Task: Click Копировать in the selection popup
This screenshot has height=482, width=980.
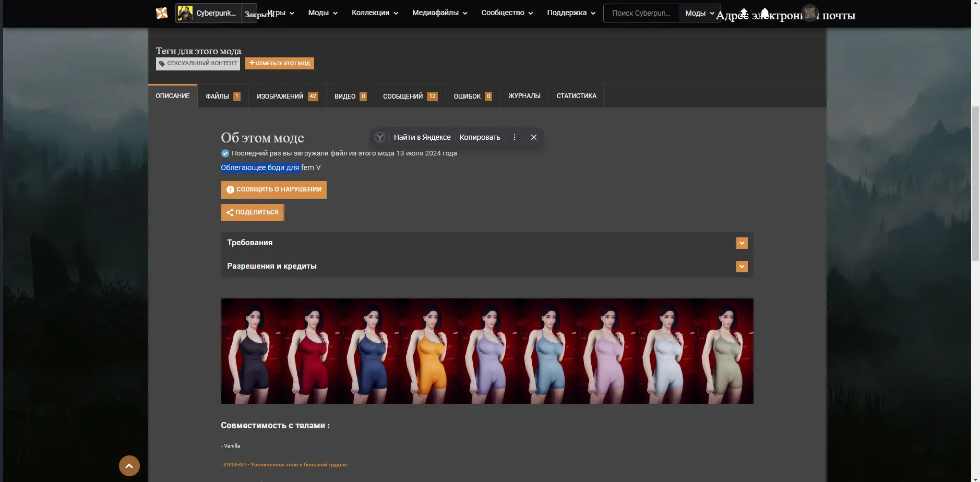Action: (480, 137)
